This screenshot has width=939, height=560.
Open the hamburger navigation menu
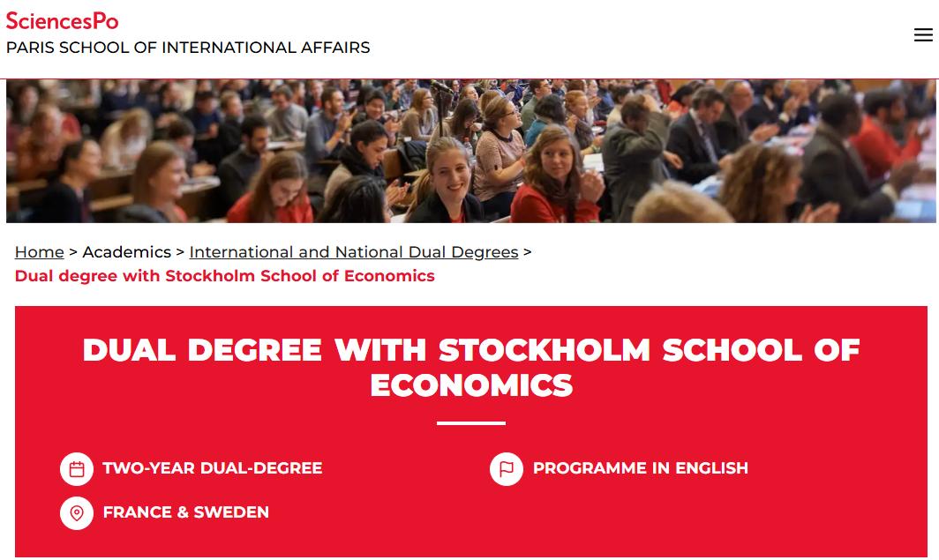point(923,35)
